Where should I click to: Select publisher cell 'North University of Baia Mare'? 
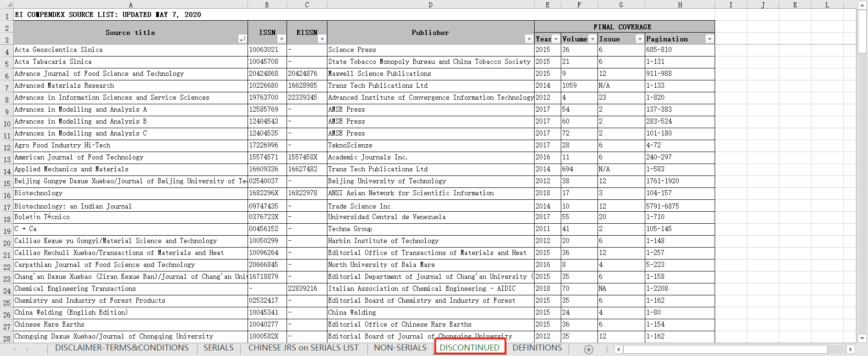coord(430,265)
